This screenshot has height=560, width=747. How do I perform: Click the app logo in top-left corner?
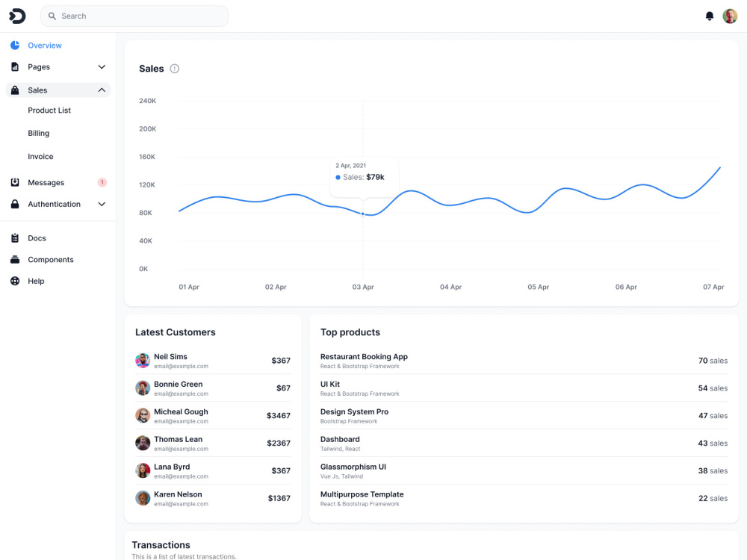pos(17,16)
